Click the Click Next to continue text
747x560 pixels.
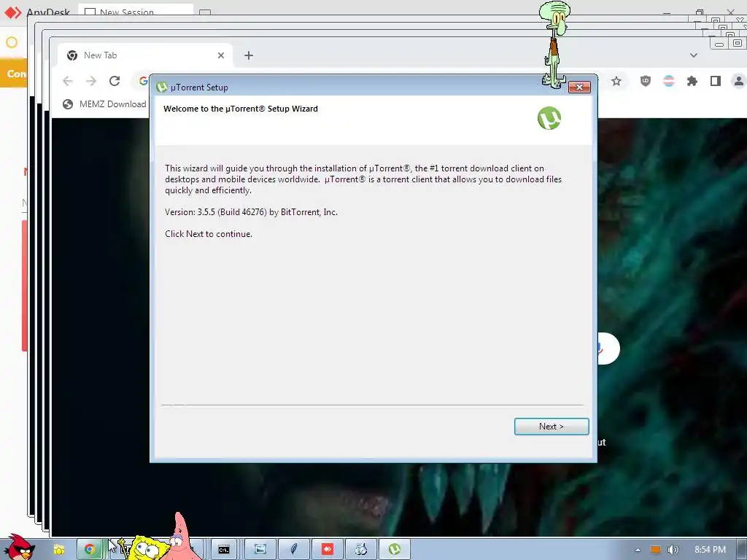point(209,234)
